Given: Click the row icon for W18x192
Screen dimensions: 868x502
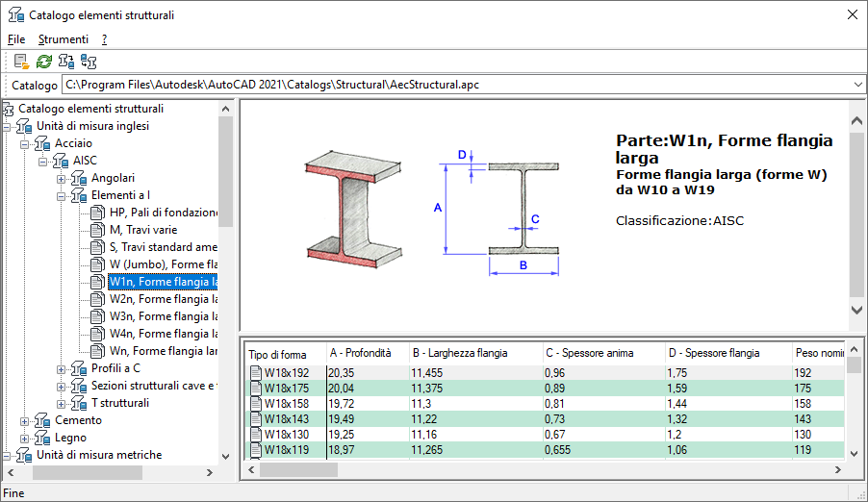Looking at the screenshot, I should coord(255,373).
